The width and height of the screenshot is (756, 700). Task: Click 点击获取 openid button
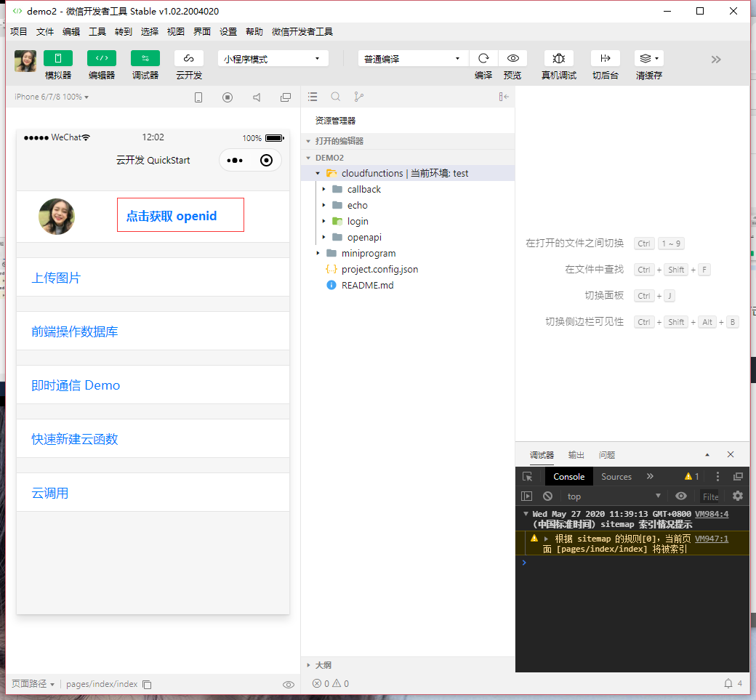click(180, 215)
